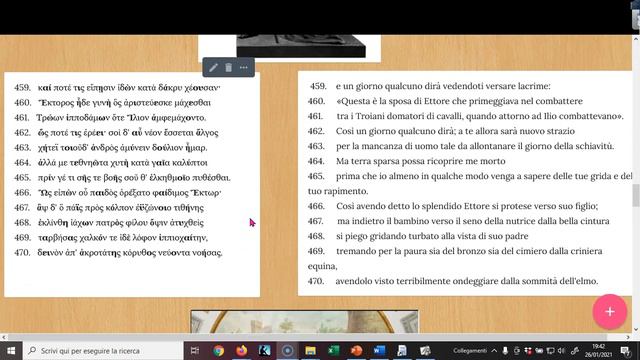Click the 'Collegamenti' toolbar label
Image resolution: width=640 pixels, height=360 pixels.
point(470,351)
